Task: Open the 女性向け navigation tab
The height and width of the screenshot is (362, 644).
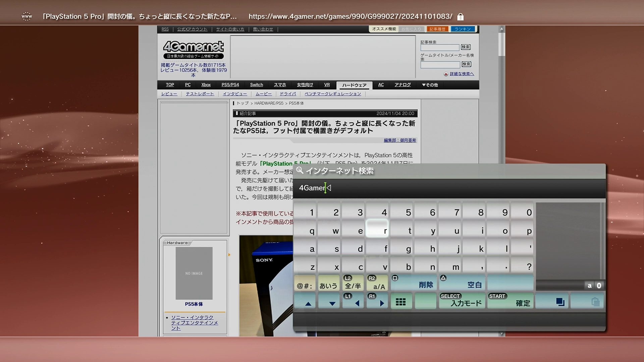Action: click(305, 85)
